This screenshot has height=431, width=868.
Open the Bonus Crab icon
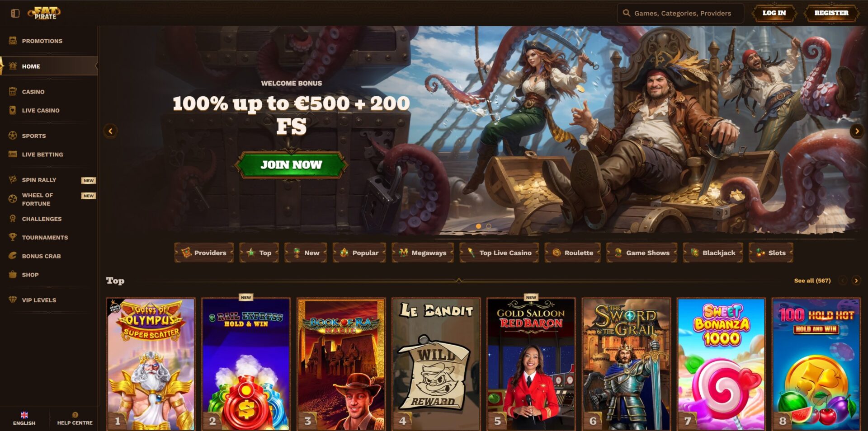click(13, 256)
